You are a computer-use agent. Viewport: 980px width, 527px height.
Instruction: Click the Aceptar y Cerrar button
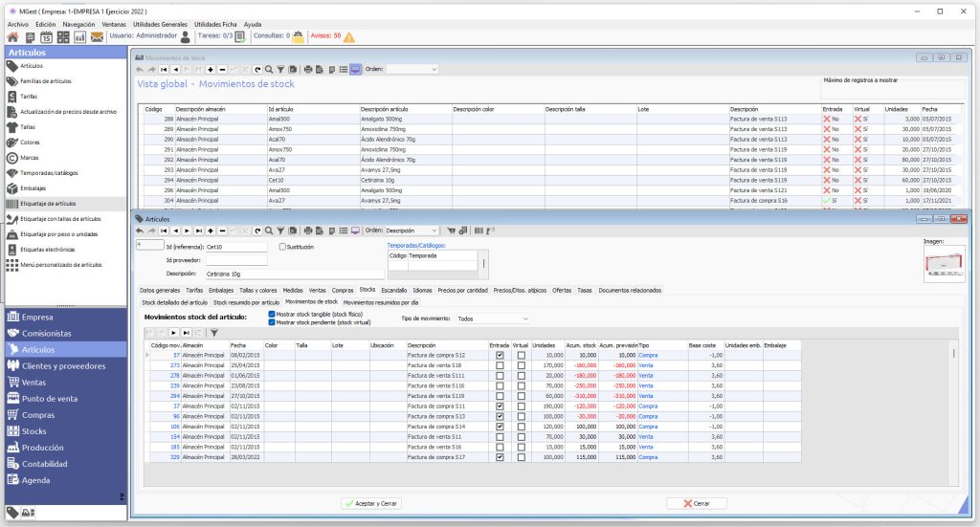tap(371, 503)
